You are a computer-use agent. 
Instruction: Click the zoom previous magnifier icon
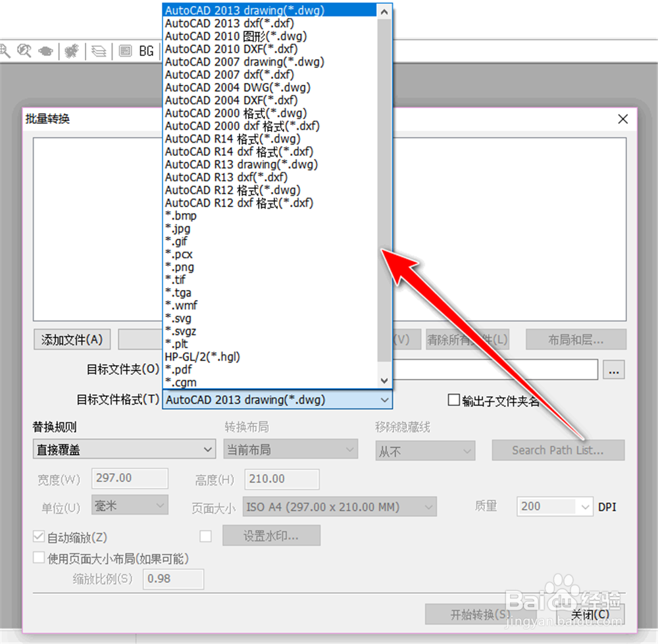coord(24,51)
